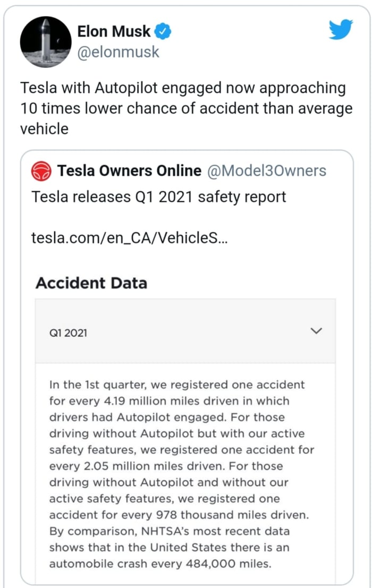The height and width of the screenshot is (588, 372).
Task: Open Elon Musk's profile picture
Action: pyautogui.click(x=46, y=42)
